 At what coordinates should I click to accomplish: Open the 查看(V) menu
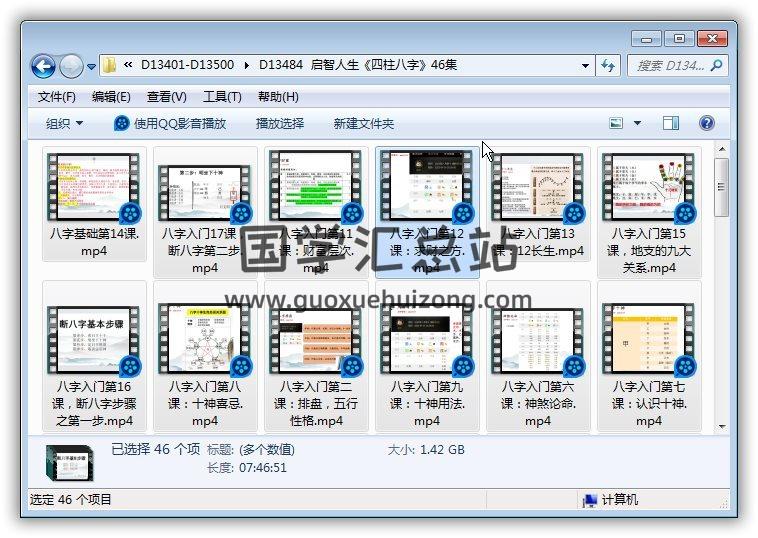point(166,97)
